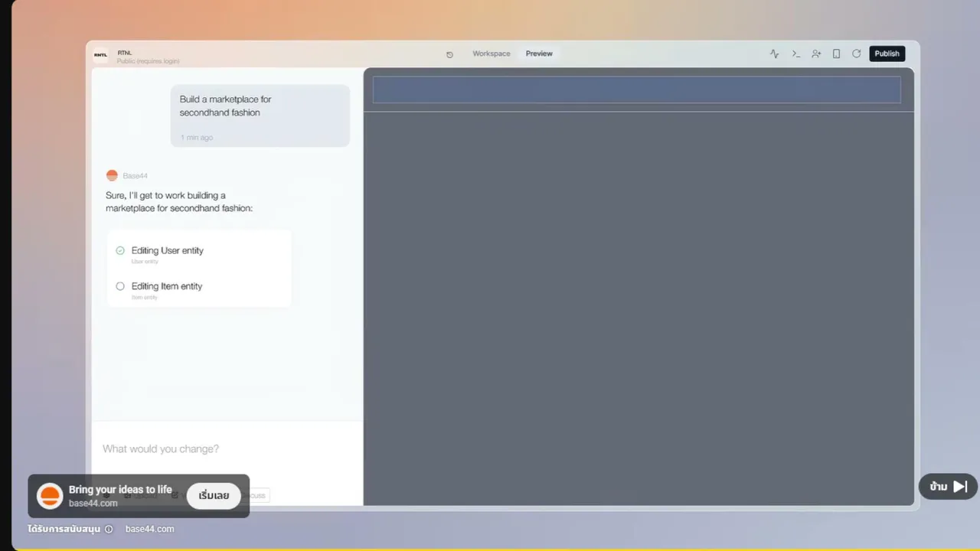Open the terminal console icon
This screenshot has width=980, height=551.
pyautogui.click(x=795, y=54)
